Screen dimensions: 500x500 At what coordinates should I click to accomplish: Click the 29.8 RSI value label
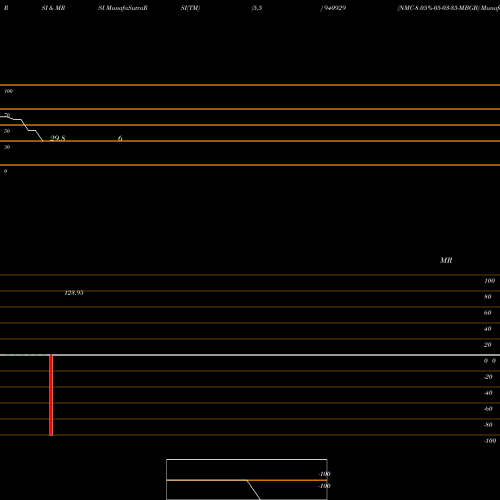(x=58, y=138)
